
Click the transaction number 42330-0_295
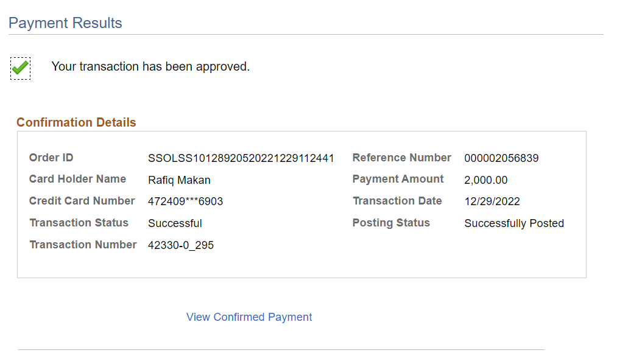[180, 245]
